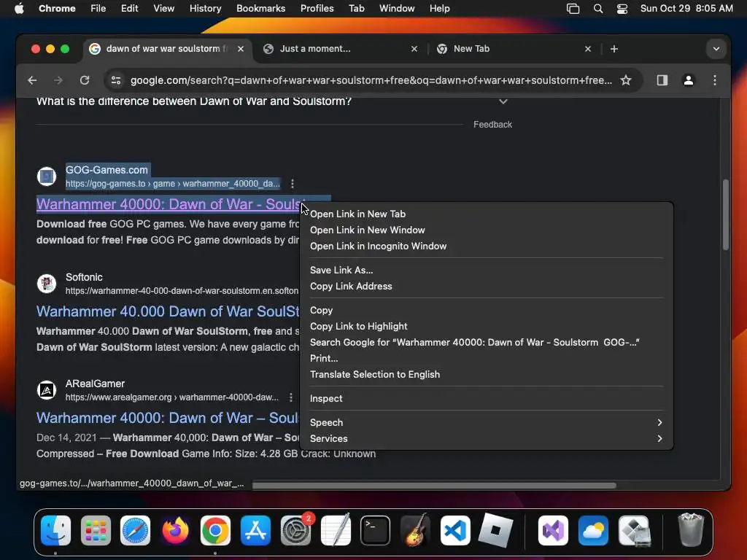
Task: Open the Bookmarks menu in the menu bar
Action: (260, 8)
